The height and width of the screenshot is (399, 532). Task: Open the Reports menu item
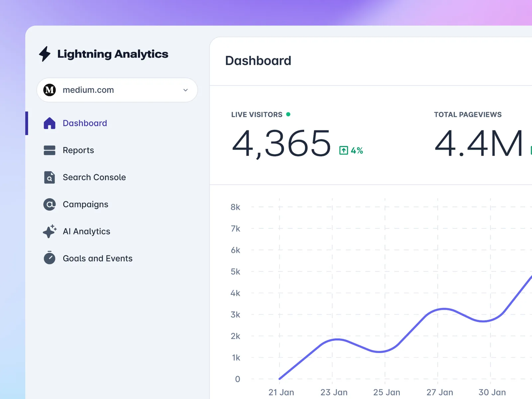click(x=78, y=150)
